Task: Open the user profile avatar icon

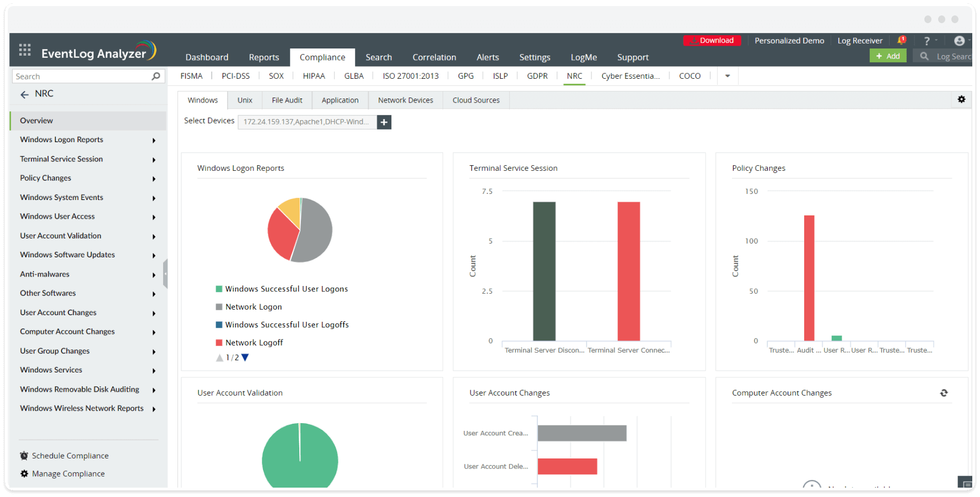Action: [959, 41]
